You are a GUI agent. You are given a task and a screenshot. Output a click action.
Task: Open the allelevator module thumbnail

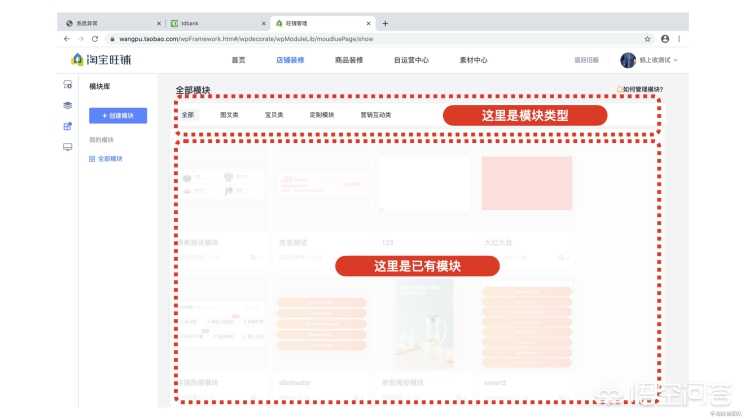click(x=322, y=324)
